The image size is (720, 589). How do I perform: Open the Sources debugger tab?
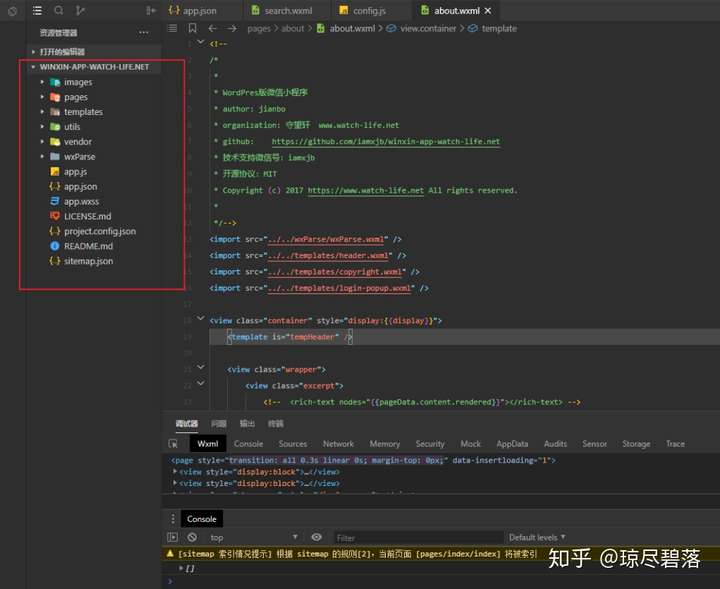[292, 443]
